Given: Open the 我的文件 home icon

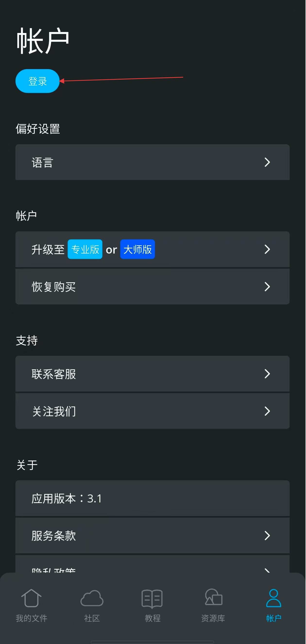Looking at the screenshot, I should coord(32,598).
